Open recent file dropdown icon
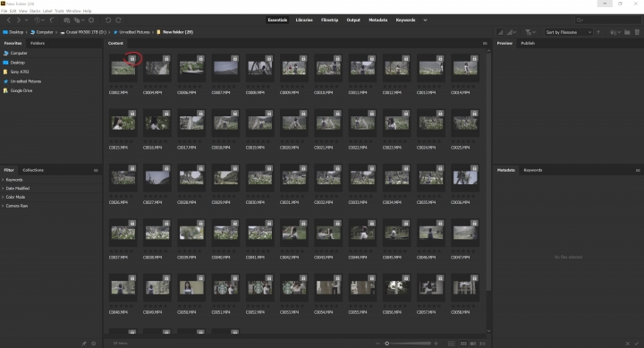The width and height of the screenshot is (644, 348). pyautogui.click(x=615, y=32)
